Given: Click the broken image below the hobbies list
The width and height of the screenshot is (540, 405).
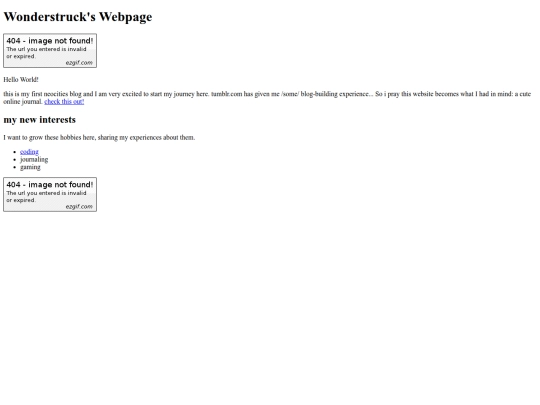Looking at the screenshot, I should (x=50, y=195).
